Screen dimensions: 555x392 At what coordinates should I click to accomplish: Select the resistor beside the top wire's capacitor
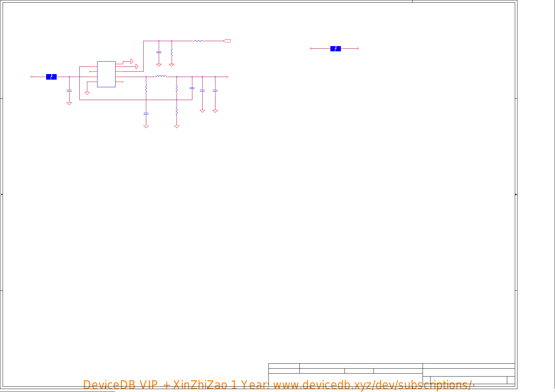click(x=172, y=52)
